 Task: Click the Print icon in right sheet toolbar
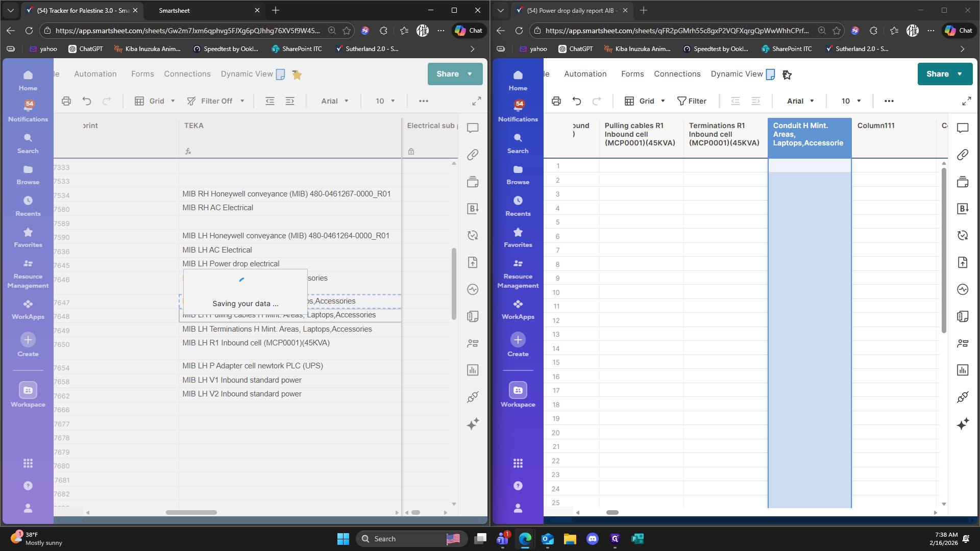click(556, 101)
